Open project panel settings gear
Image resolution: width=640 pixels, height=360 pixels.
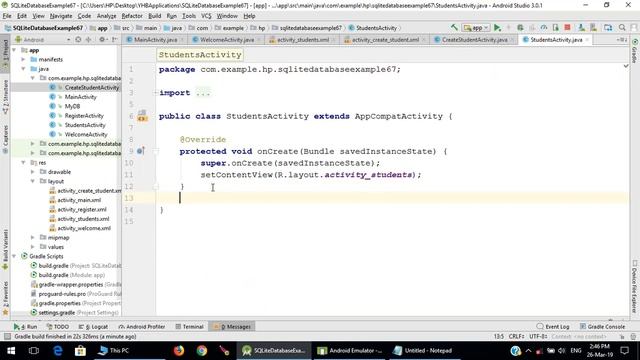[102, 40]
